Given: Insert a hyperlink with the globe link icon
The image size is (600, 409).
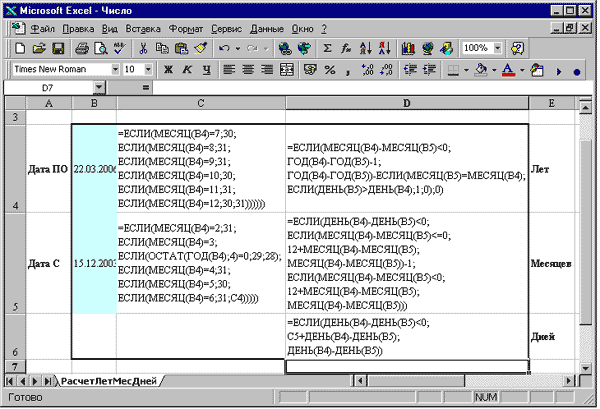Looking at the screenshot, I should tap(285, 49).
